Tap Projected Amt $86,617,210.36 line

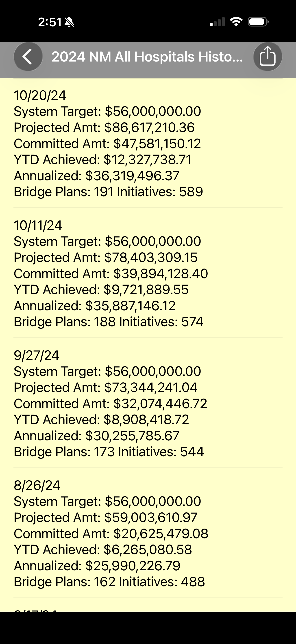[x=104, y=128]
